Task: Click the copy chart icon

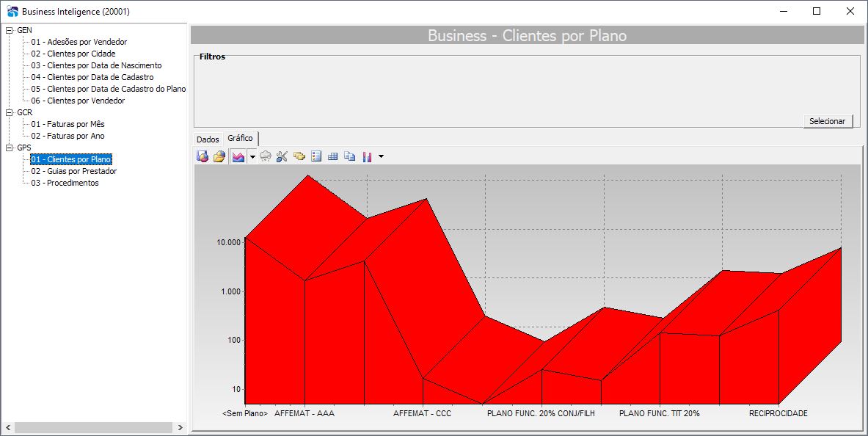Action: [349, 157]
